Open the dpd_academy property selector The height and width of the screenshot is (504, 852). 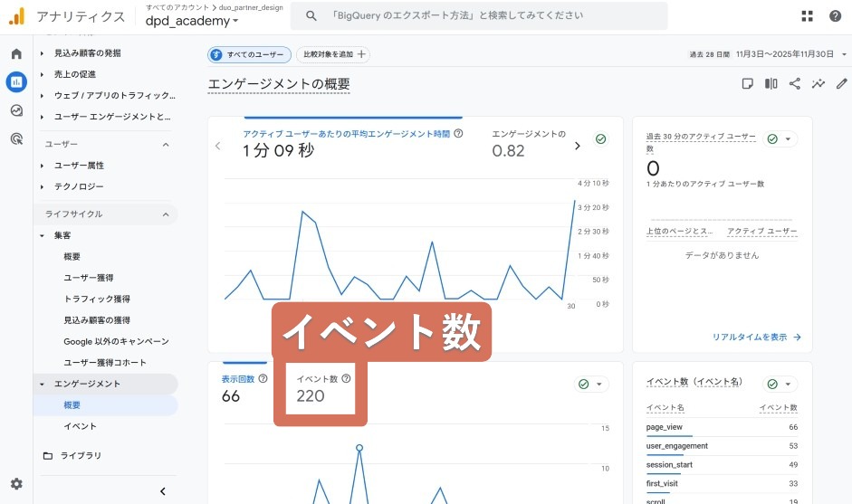192,21
